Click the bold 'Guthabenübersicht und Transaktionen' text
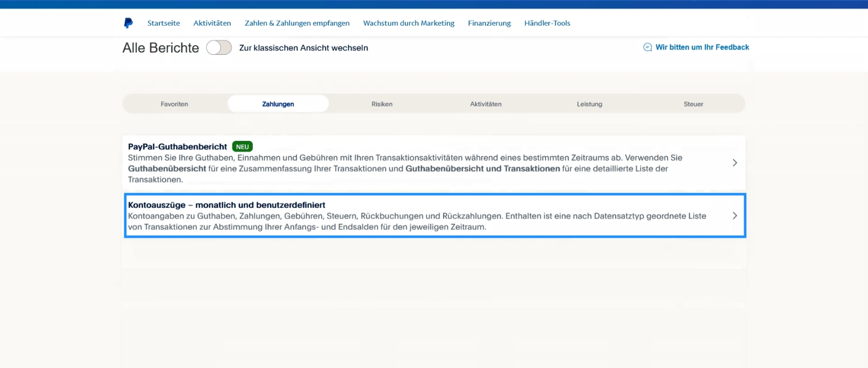The height and width of the screenshot is (368, 868). (483, 169)
